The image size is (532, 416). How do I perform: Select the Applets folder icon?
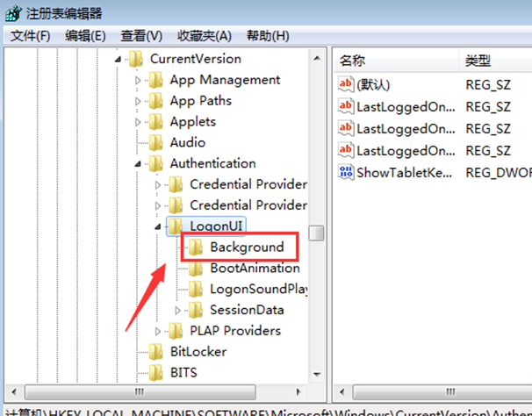(x=155, y=122)
